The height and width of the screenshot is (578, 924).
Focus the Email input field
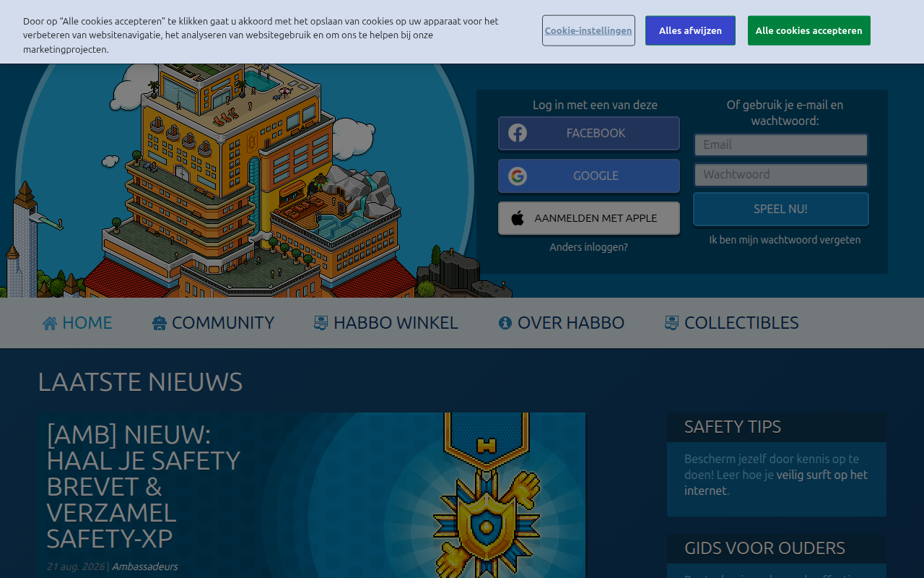(x=781, y=144)
